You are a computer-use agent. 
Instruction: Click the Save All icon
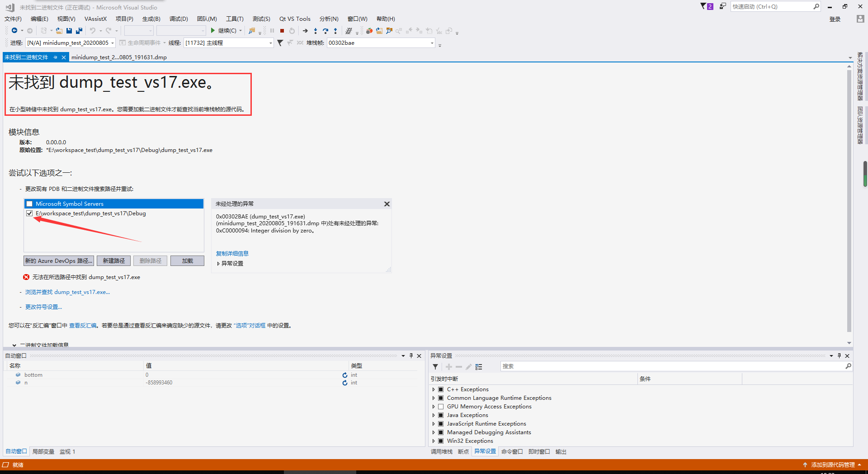(x=79, y=31)
